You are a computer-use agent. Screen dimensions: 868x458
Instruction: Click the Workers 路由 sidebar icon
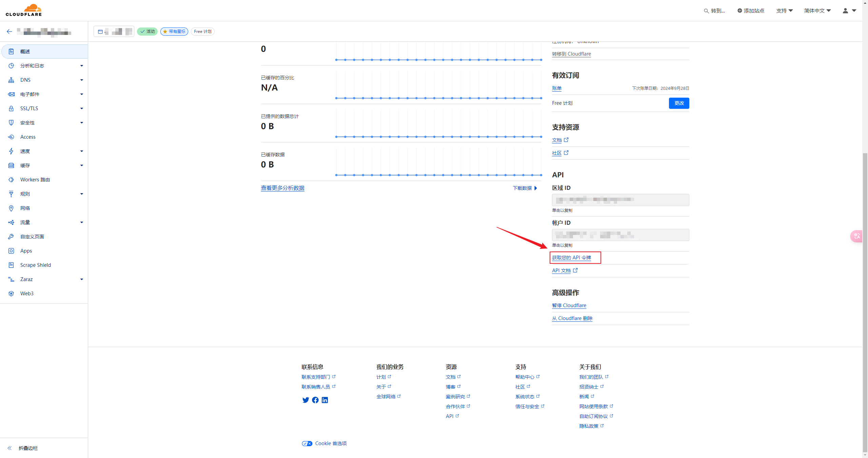click(x=11, y=180)
